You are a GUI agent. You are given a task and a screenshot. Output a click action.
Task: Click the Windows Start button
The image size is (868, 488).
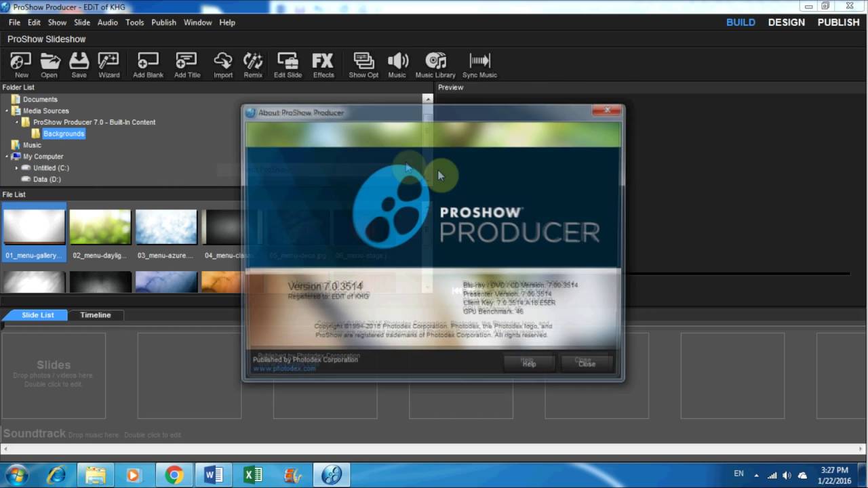(x=16, y=475)
